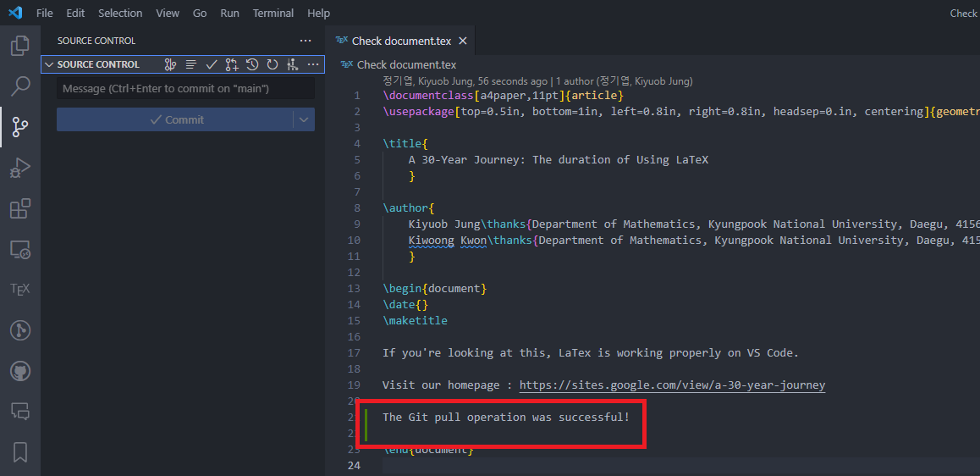The width and height of the screenshot is (980, 476).
Task: Open the Explorer view in activity bar
Action: click(20, 45)
